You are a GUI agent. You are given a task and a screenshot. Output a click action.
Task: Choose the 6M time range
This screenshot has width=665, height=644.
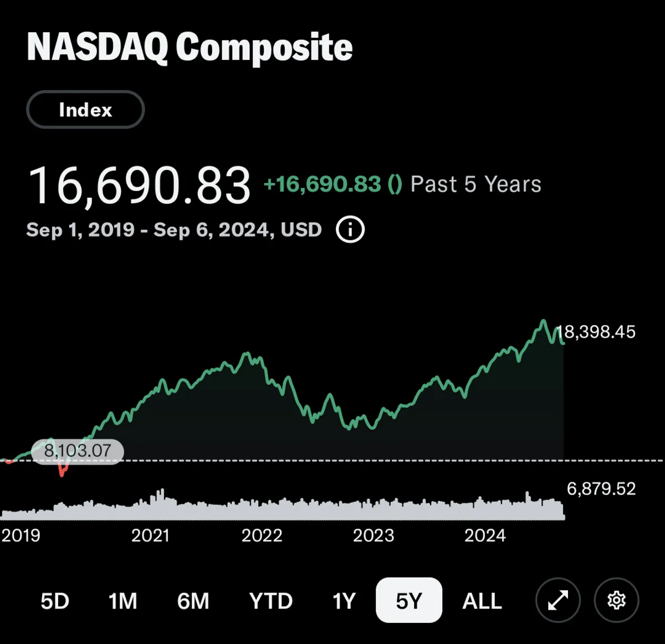[193, 601]
